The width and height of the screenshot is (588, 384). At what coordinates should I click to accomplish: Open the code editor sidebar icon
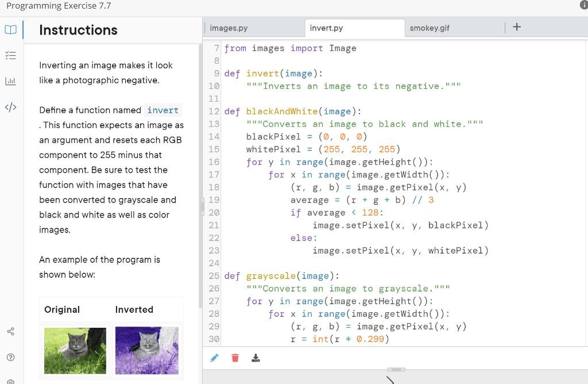10,107
